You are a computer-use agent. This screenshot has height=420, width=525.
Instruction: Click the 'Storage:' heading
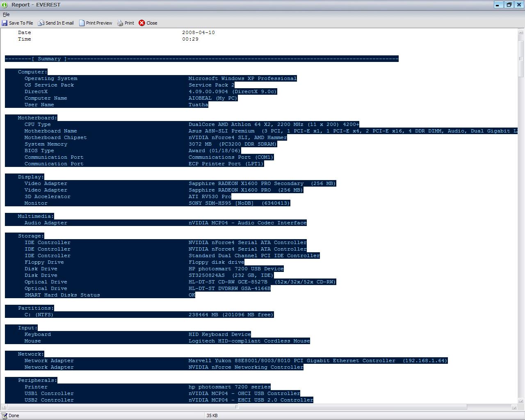(31, 236)
